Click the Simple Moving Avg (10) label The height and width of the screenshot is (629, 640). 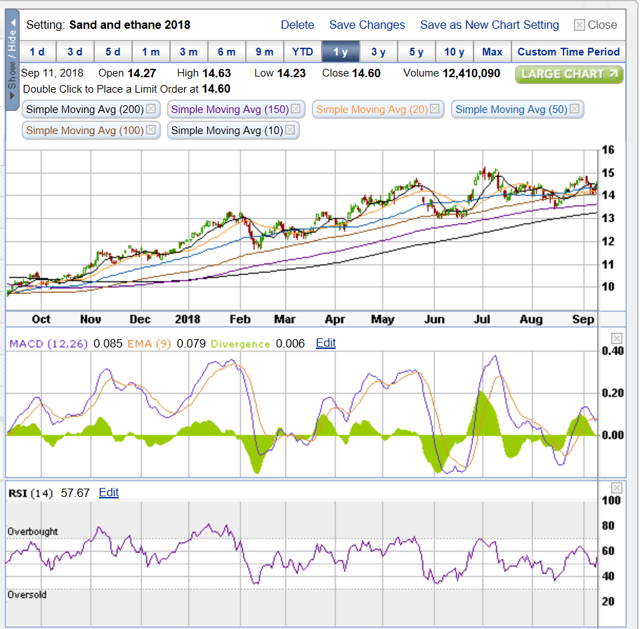pos(227,130)
